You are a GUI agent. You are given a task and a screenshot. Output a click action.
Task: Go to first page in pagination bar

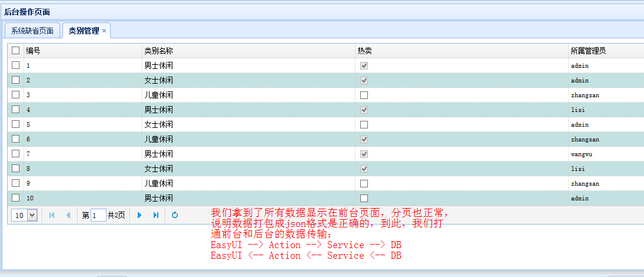(x=52, y=215)
